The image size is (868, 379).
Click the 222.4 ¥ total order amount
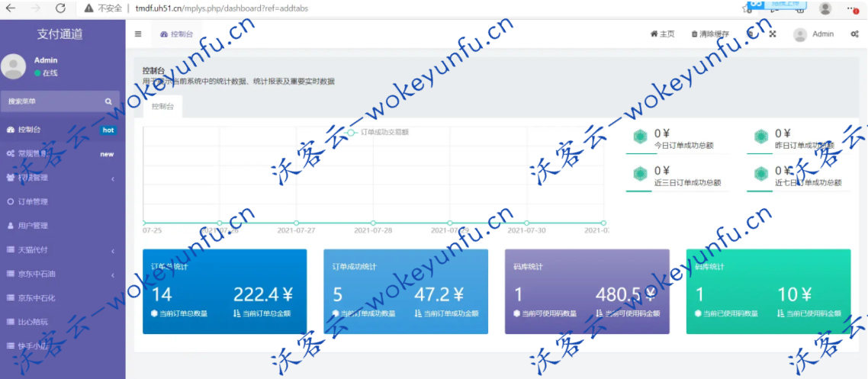click(263, 294)
